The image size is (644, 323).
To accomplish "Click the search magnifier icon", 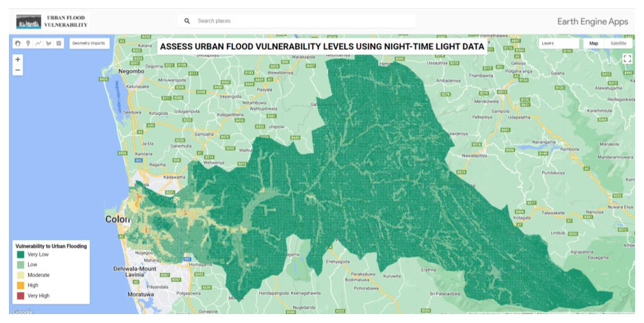I will click(187, 21).
